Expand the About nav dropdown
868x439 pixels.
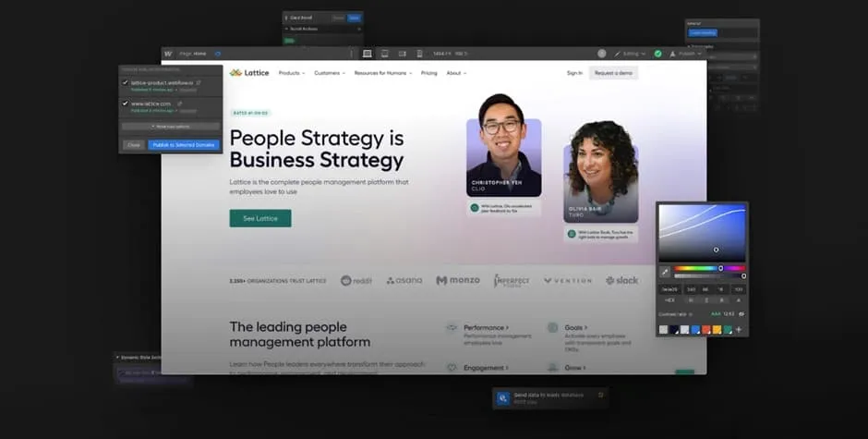(457, 73)
